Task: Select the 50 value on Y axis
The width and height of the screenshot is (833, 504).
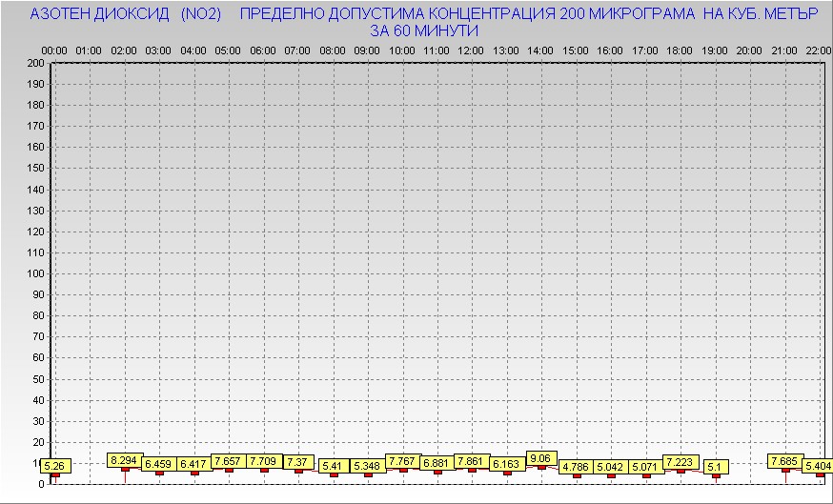Action: point(39,379)
